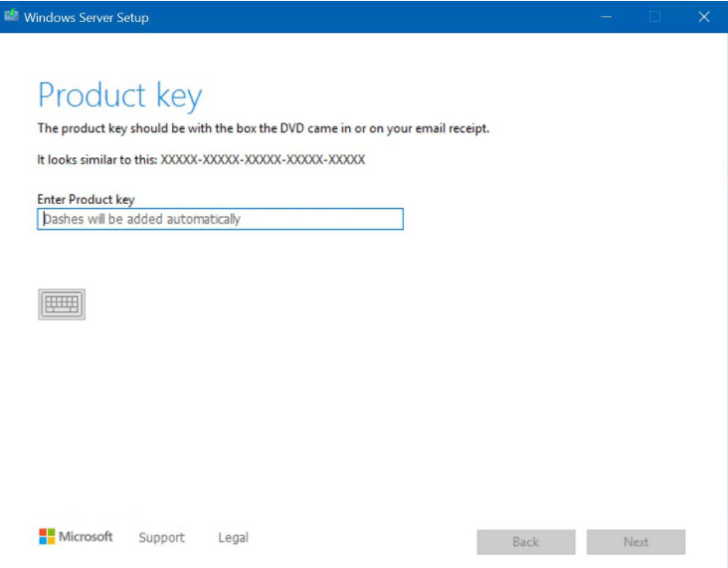Screen dimensions: 728x568
Task: Click the "Enter Product key" field label
Action: pyautogui.click(x=86, y=200)
